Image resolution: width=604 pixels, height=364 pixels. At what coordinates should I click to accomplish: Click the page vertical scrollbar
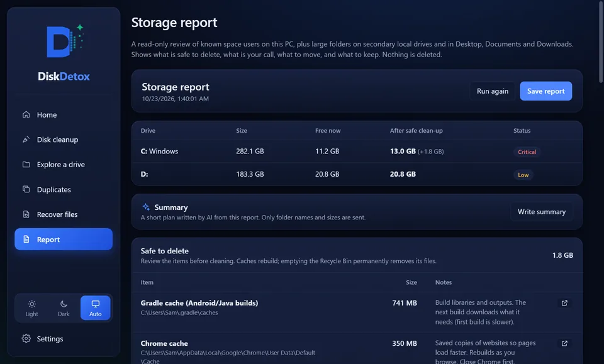(x=600, y=41)
